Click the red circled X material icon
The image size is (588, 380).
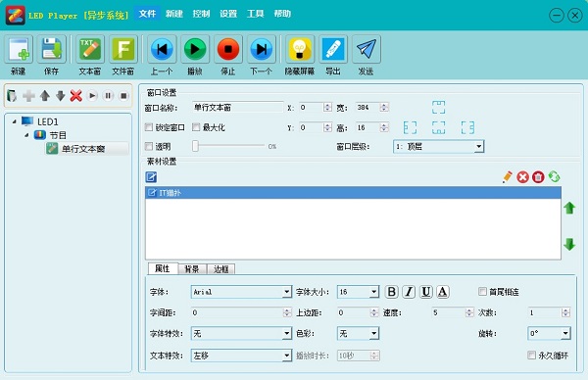(522, 177)
